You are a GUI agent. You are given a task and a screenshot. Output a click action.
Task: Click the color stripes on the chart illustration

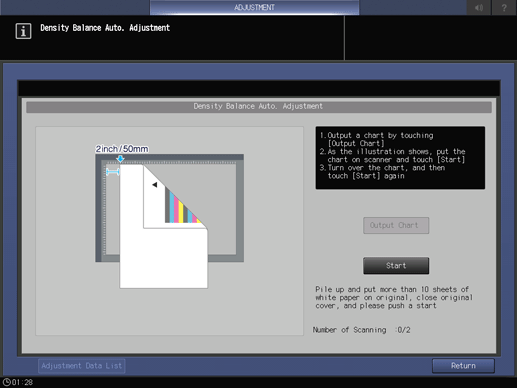point(182,207)
